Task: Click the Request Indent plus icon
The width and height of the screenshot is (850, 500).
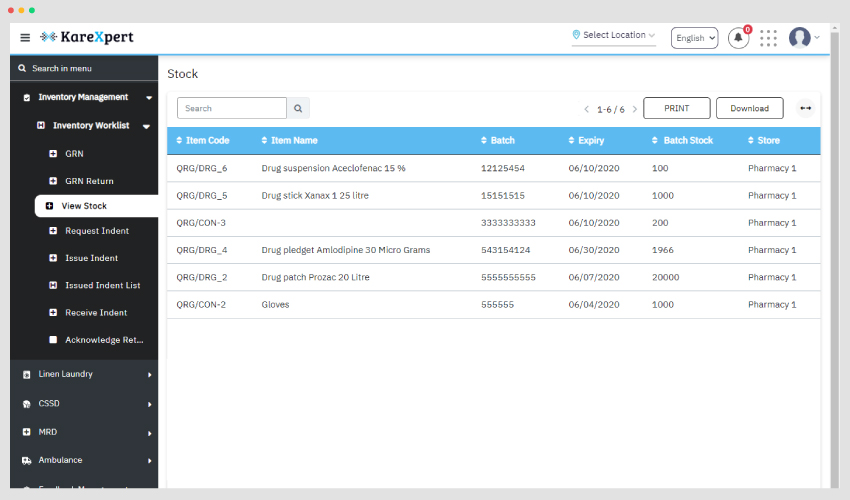Action: [x=53, y=230]
